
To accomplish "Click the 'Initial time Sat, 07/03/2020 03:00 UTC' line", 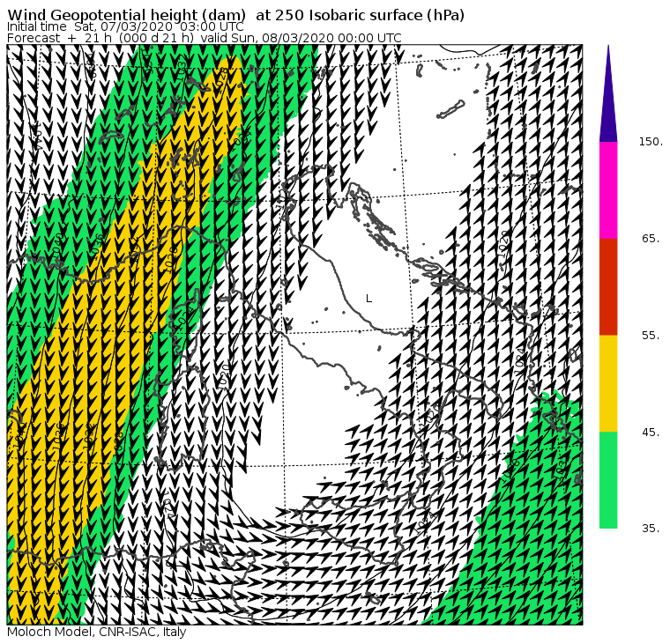I will click(125, 26).
